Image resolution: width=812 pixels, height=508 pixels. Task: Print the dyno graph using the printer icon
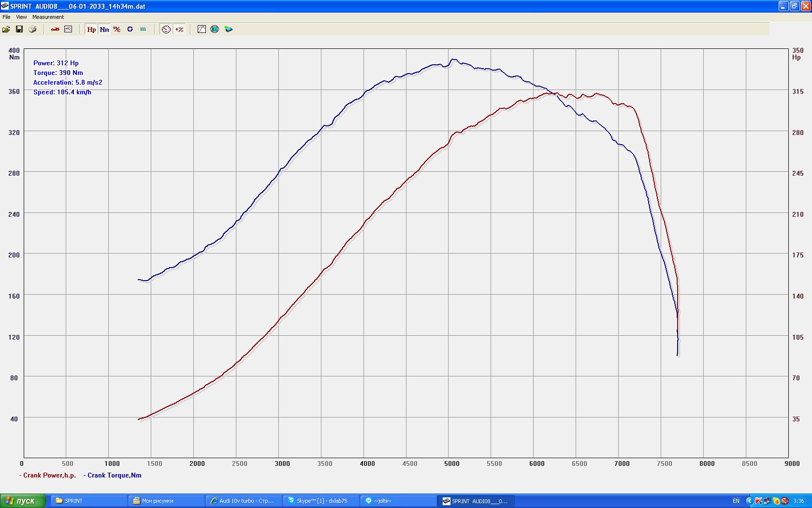pyautogui.click(x=32, y=30)
